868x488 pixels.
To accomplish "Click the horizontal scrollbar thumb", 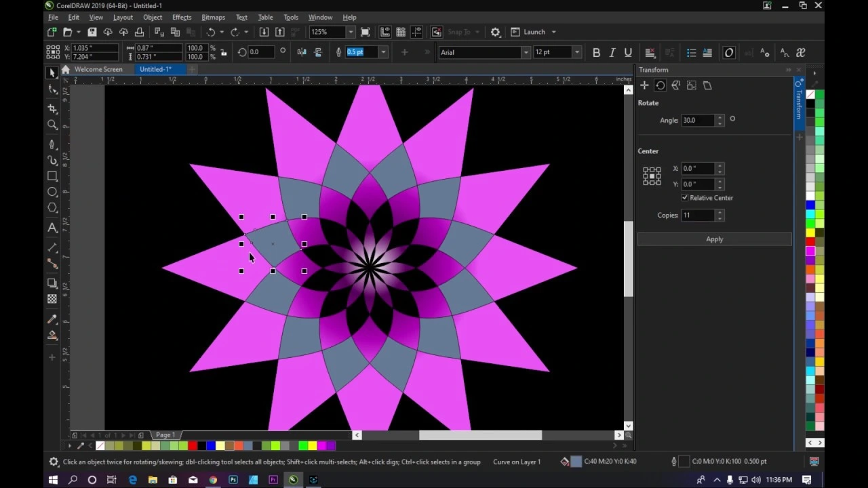I will [480, 435].
